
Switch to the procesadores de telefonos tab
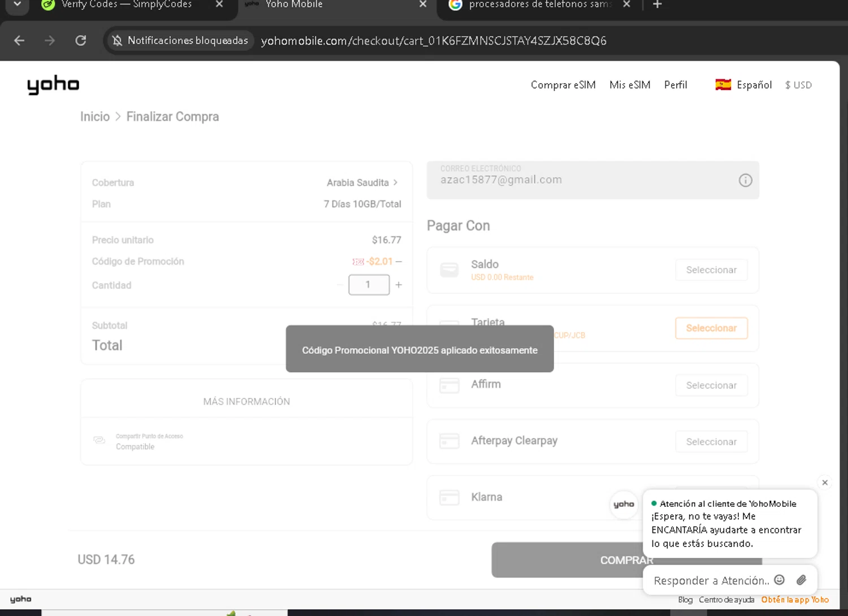coord(540,5)
